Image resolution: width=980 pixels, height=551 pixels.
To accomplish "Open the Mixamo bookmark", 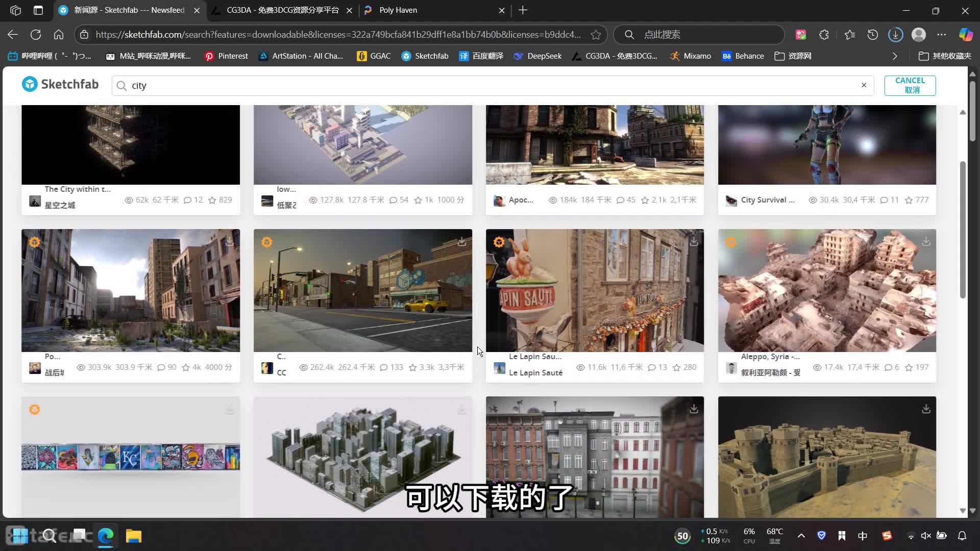I will pyautogui.click(x=690, y=56).
